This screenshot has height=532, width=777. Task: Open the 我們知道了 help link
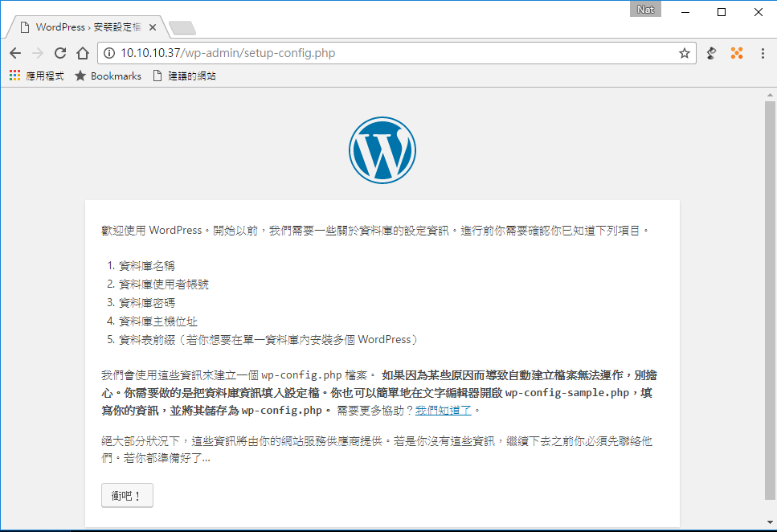[443, 411]
